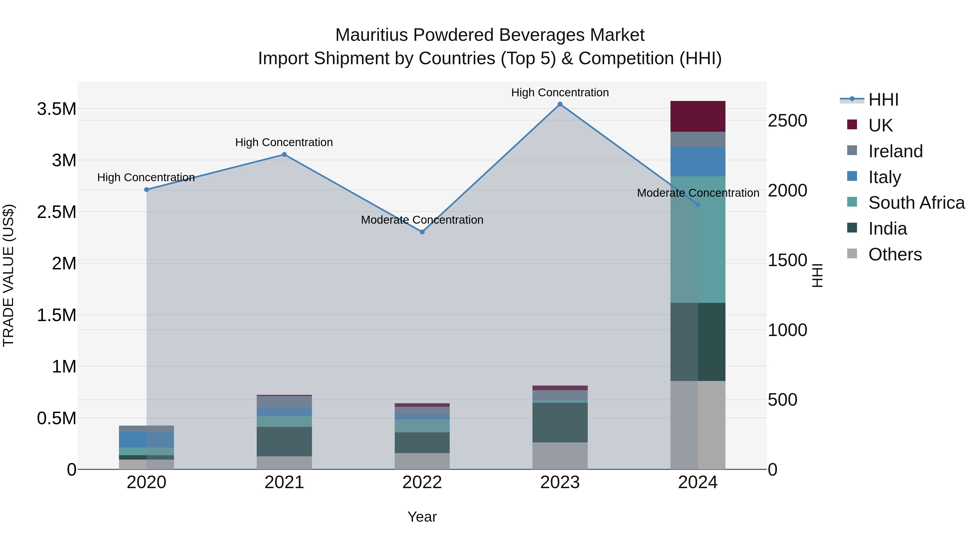Click the Year x-axis title
Image resolution: width=980 pixels, height=551 pixels.
422,517
